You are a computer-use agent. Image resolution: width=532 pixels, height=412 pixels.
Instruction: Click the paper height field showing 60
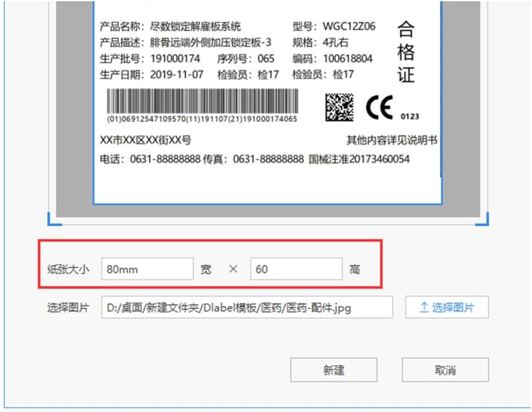click(x=296, y=269)
